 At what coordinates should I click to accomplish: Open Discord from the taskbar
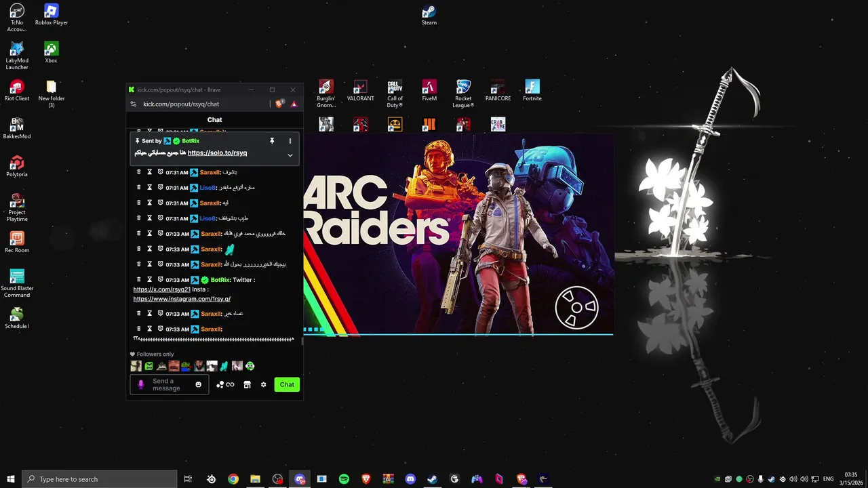(410, 479)
